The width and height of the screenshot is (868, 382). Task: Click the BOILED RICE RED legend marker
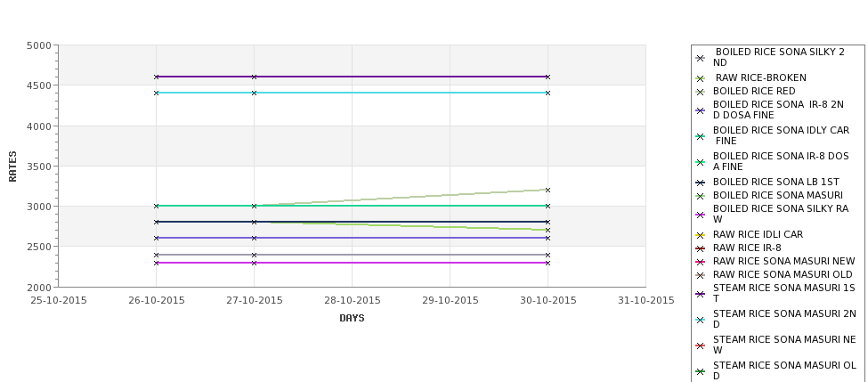point(701,92)
